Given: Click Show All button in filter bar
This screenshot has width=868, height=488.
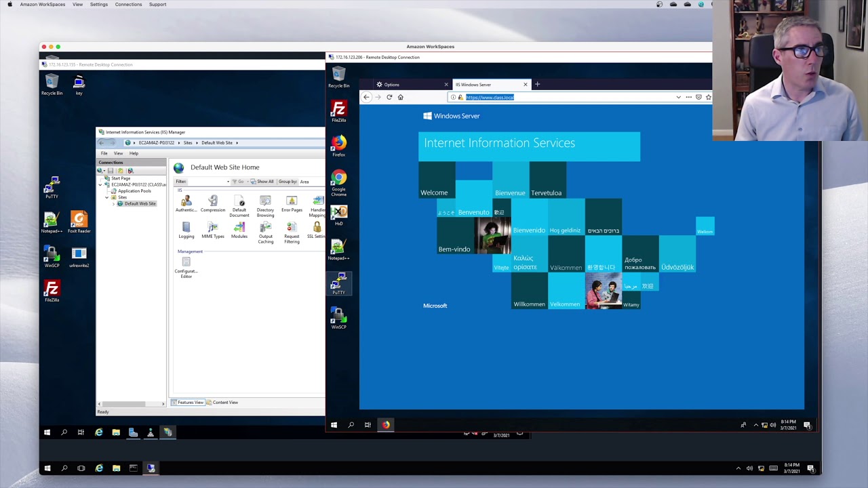Looking at the screenshot, I should coord(262,182).
